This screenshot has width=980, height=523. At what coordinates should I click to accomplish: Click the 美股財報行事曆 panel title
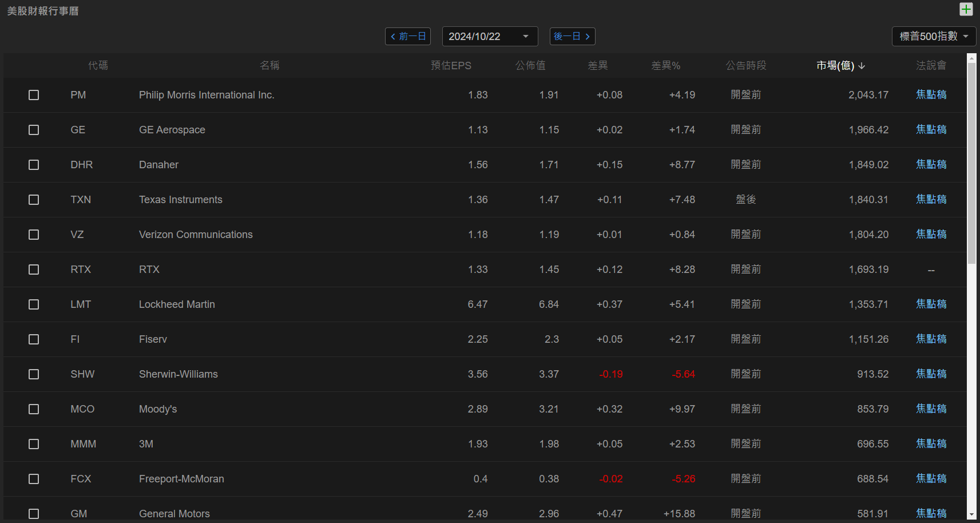(43, 11)
